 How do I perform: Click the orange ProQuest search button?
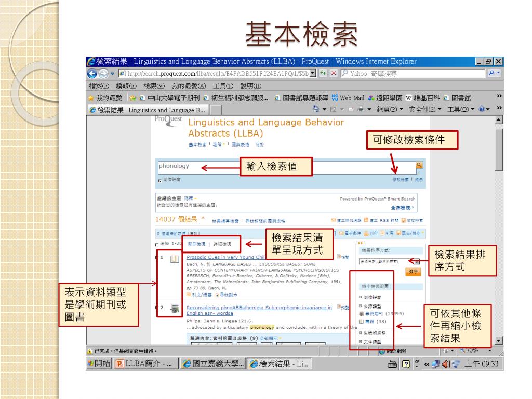coord(419,165)
